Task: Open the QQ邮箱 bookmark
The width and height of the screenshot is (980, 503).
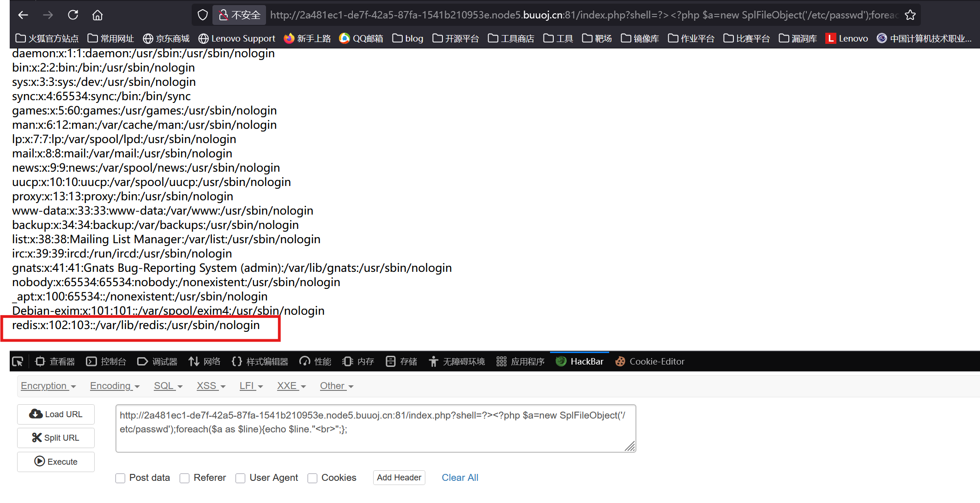Action: 361,38
